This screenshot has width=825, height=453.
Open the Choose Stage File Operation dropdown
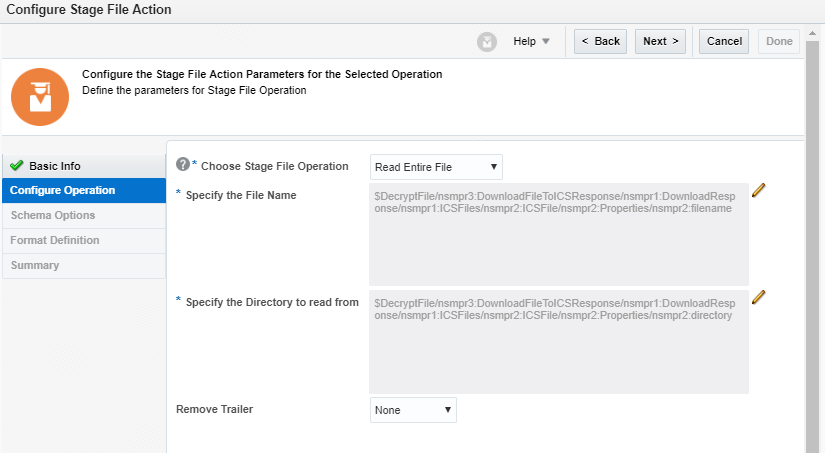pyautogui.click(x=436, y=166)
